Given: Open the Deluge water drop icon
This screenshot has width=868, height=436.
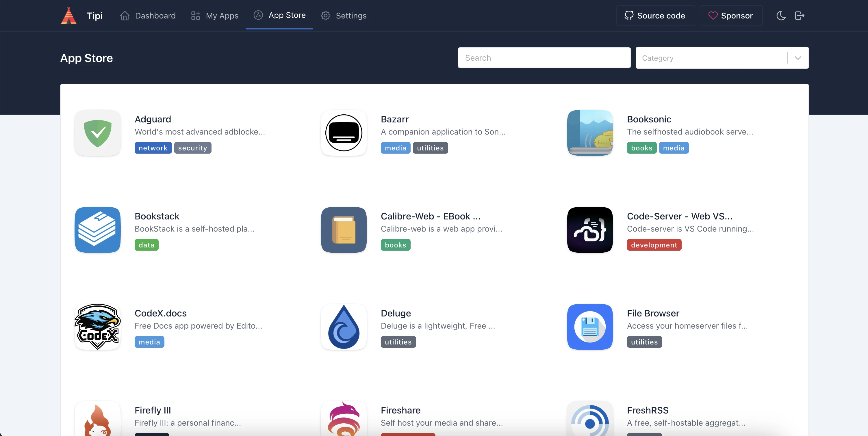Looking at the screenshot, I should pos(344,327).
